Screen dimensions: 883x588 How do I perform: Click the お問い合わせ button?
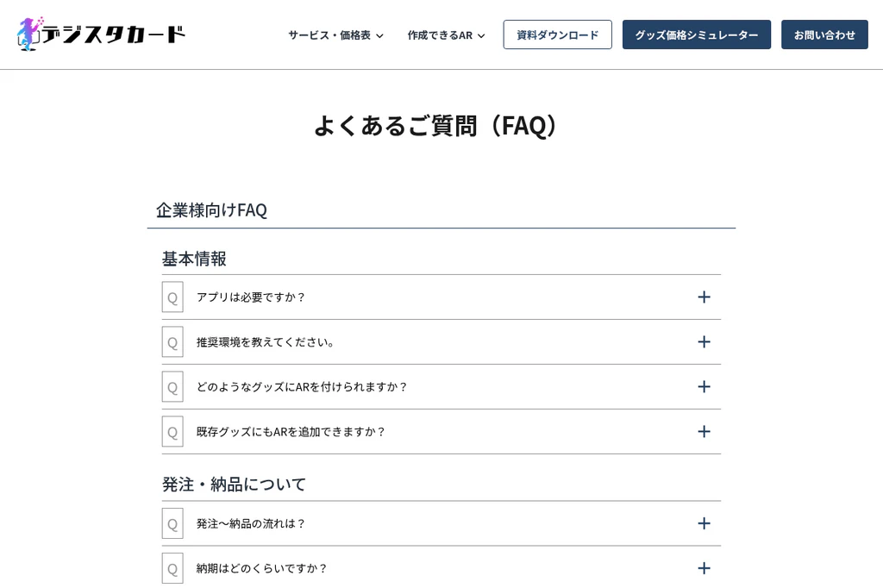(824, 34)
